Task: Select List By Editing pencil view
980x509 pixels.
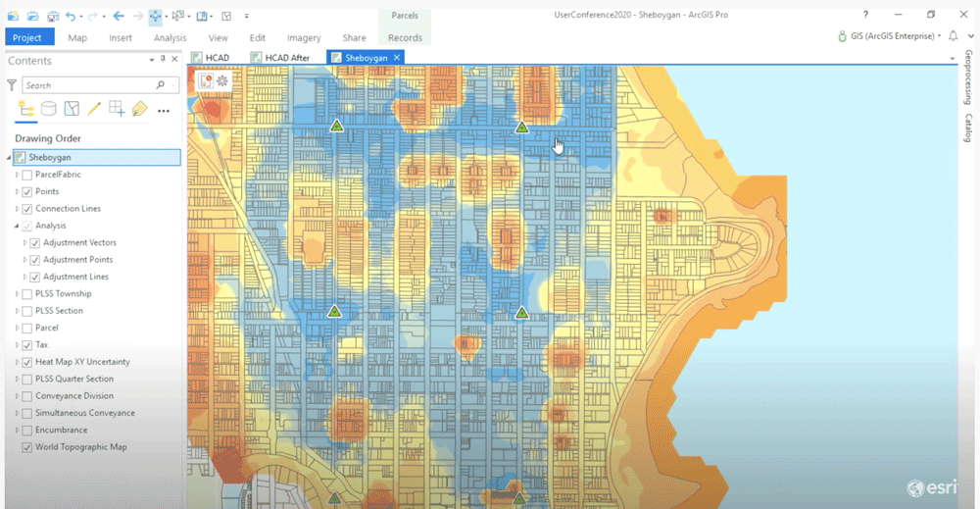Action: point(94,109)
